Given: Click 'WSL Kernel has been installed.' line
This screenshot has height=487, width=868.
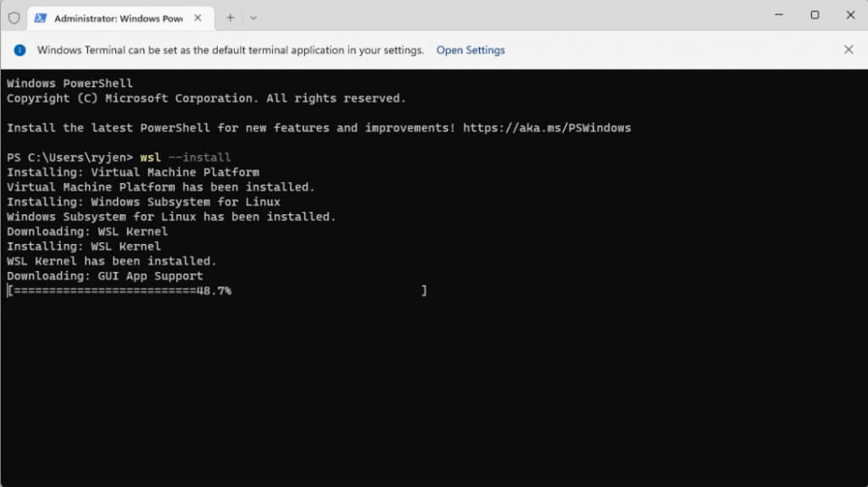Looking at the screenshot, I should click(x=112, y=261).
